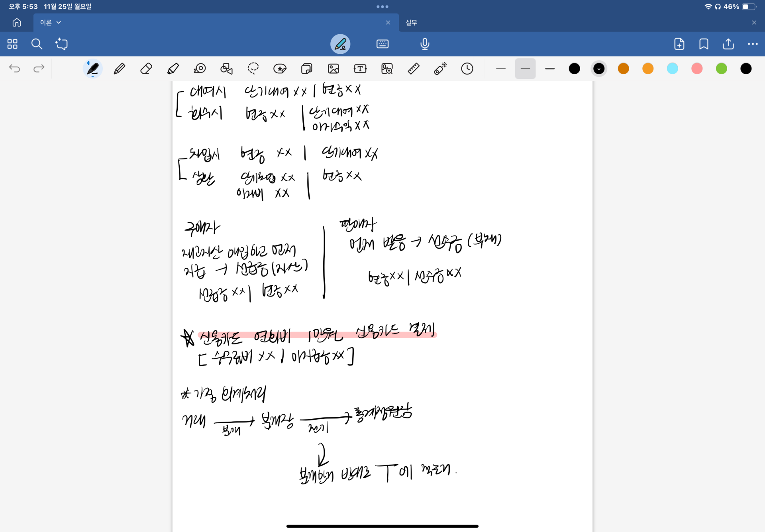
Task: Choose the thickest stroke width
Action: click(550, 69)
